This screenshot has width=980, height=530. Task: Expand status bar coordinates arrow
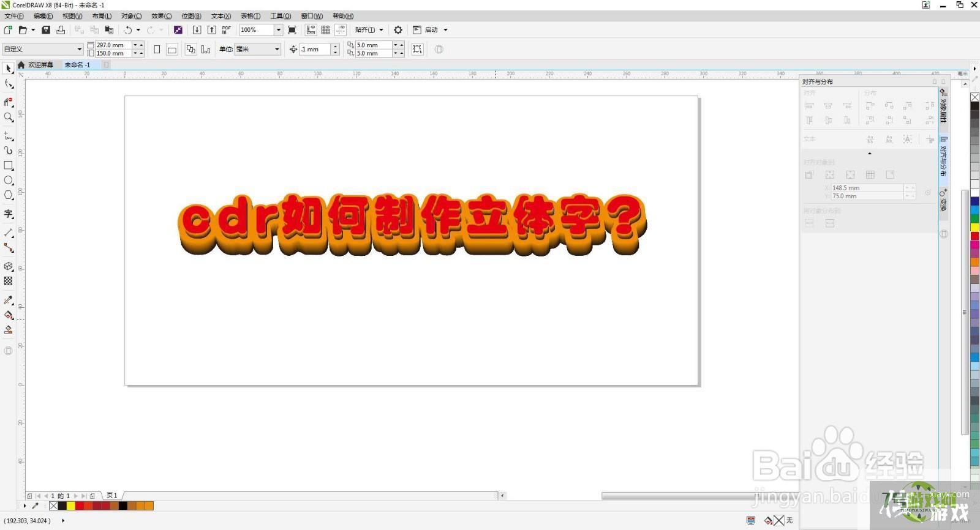(63, 521)
